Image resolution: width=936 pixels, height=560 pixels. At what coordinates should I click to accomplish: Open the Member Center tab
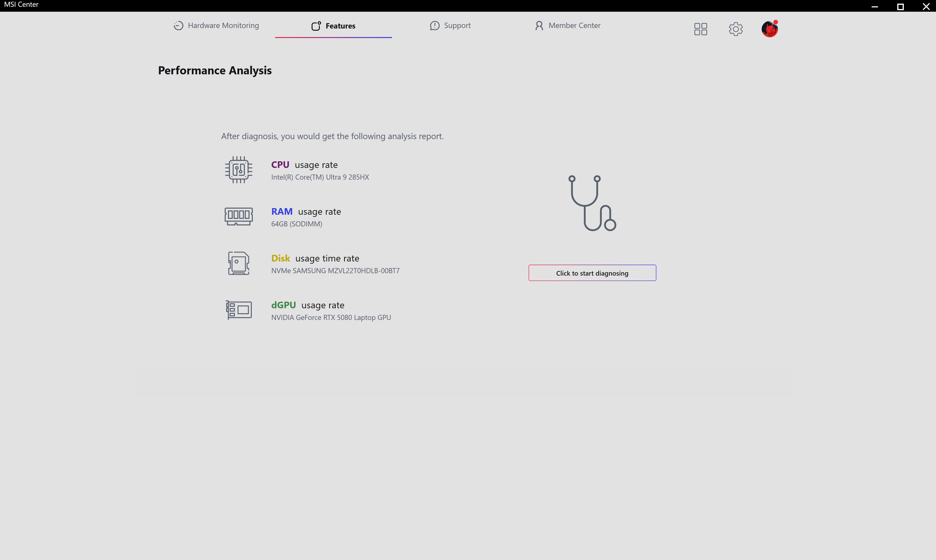[x=568, y=26]
